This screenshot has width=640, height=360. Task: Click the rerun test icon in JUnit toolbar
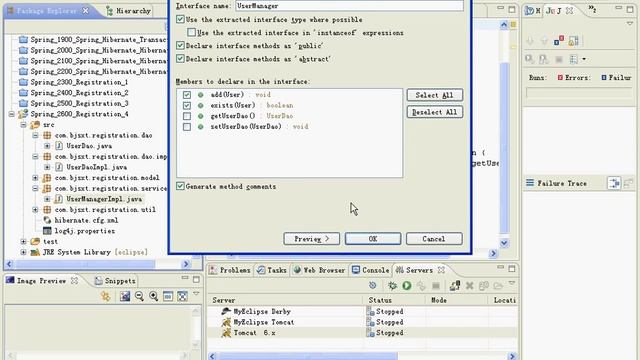pyautogui.click(x=529, y=60)
